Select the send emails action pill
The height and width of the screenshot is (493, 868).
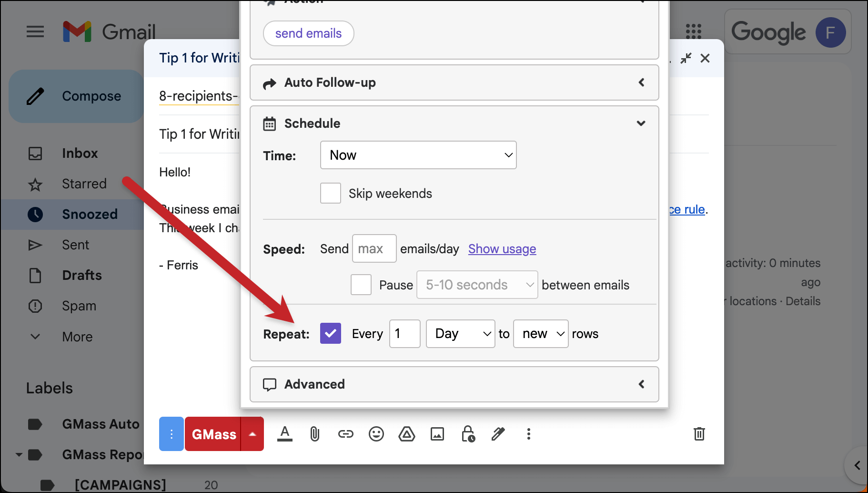coord(308,33)
